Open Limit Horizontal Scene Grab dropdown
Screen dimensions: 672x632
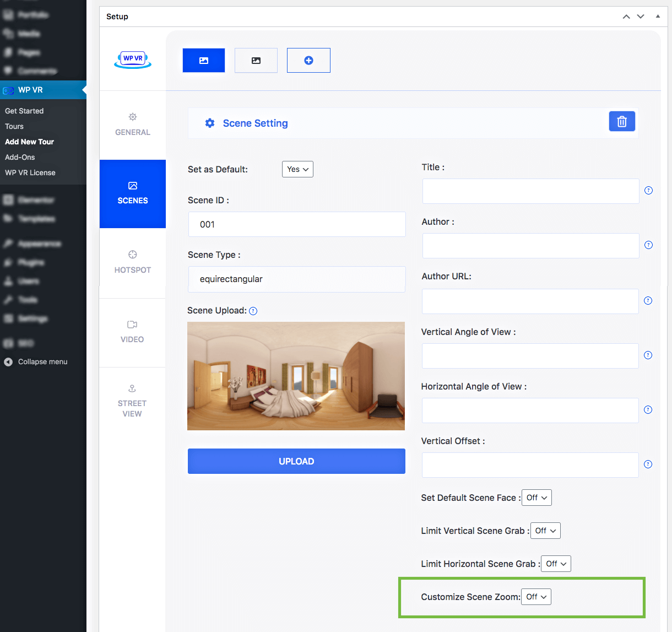[x=556, y=564]
